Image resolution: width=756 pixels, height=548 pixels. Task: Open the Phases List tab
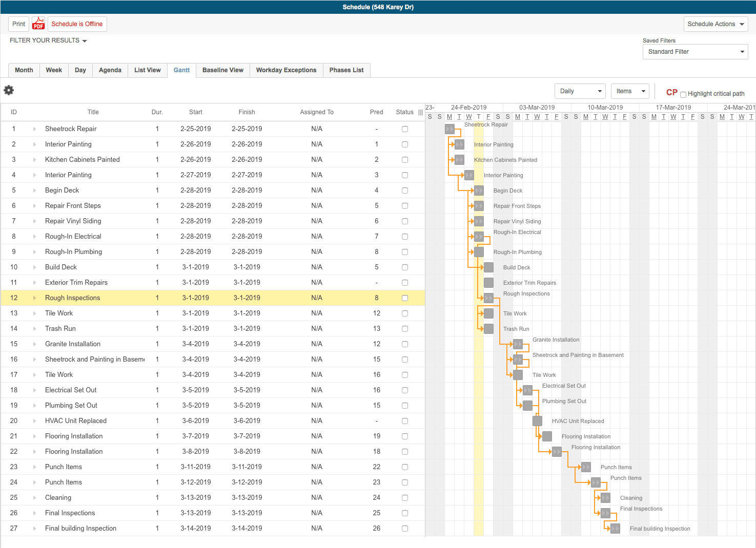(x=346, y=70)
